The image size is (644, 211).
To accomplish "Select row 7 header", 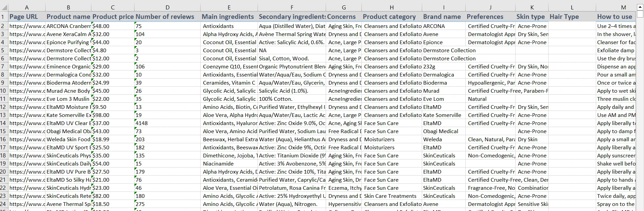I will click(4, 66).
